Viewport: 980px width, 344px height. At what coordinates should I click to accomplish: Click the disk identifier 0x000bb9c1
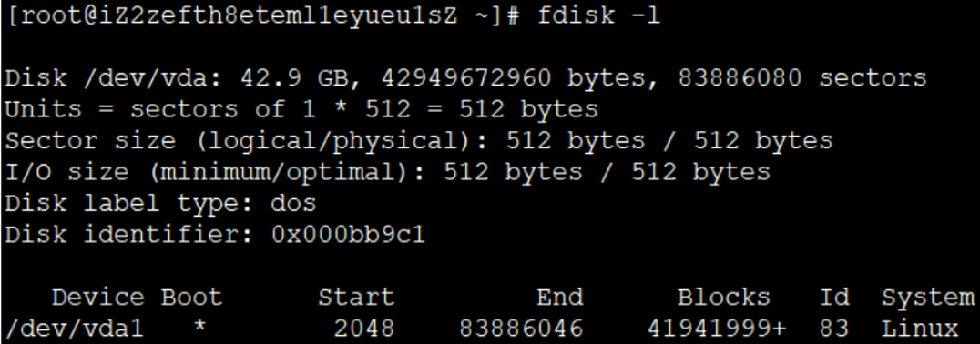tap(348, 235)
